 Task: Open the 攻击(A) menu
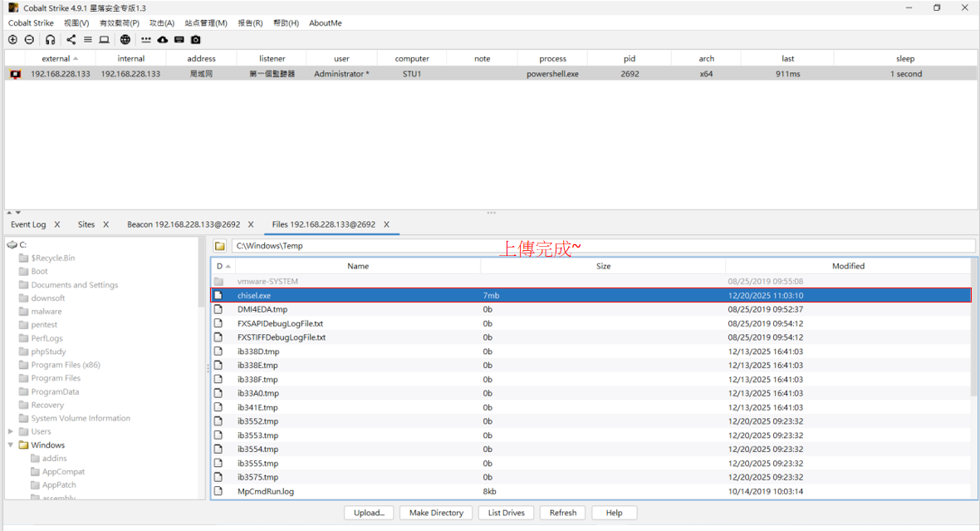point(162,23)
